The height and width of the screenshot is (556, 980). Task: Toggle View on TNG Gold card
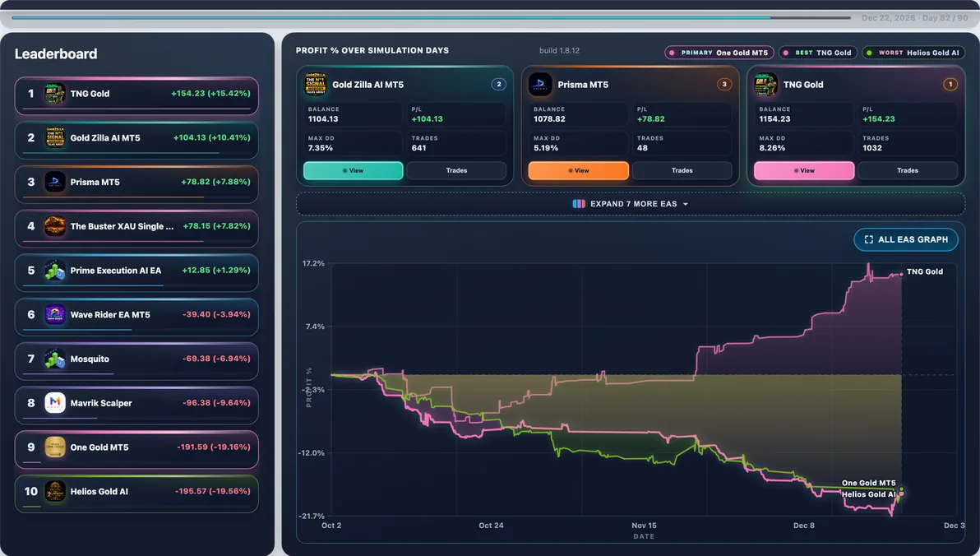click(804, 171)
